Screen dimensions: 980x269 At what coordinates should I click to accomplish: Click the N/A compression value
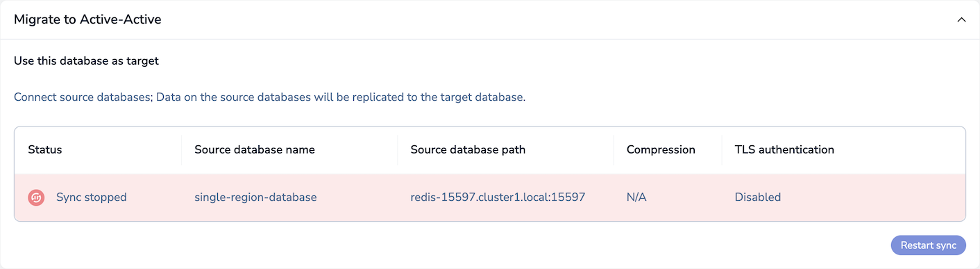636,197
